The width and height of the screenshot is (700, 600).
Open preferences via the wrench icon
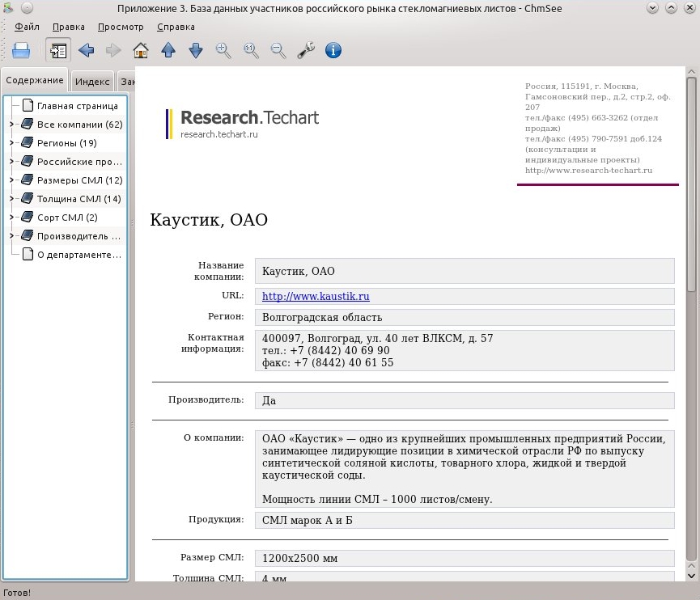coord(306,50)
